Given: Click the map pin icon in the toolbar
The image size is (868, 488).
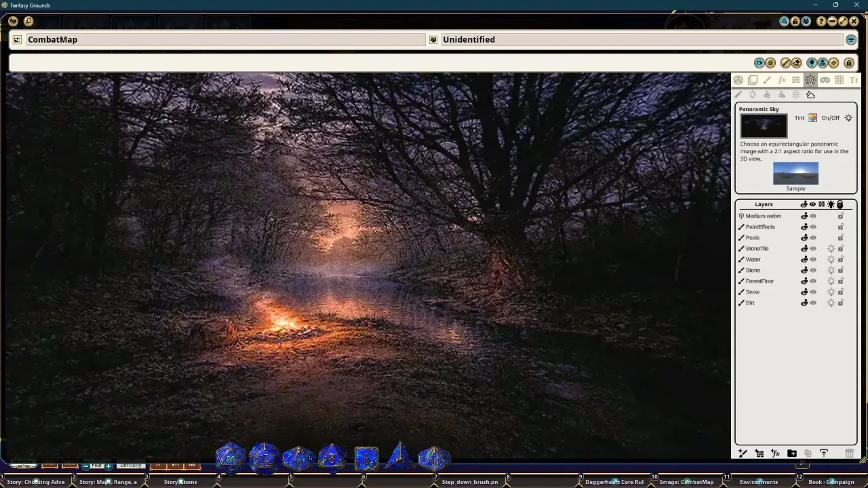Looking at the screenshot, I should 812,63.
